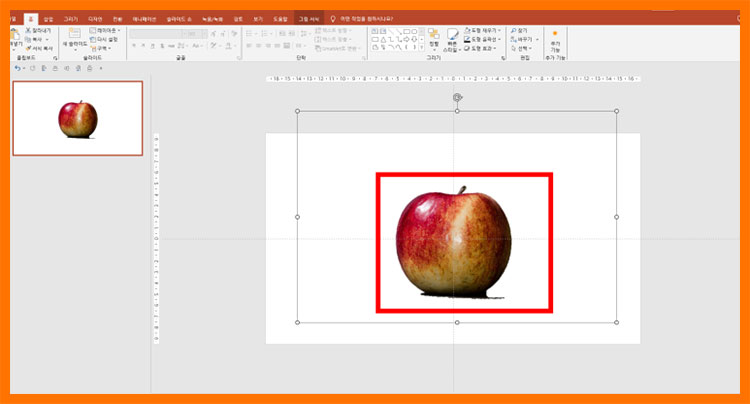The height and width of the screenshot is (404, 750).
Task: Open quick access toolbar customize arrow
Action: click(x=101, y=68)
